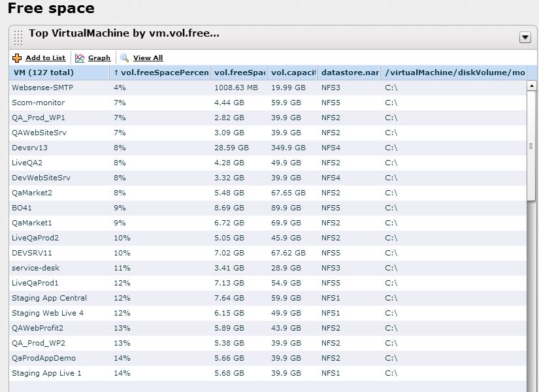This screenshot has height=392, width=539.
Task: Select the Devsrv13 VM
Action: [x=29, y=148]
